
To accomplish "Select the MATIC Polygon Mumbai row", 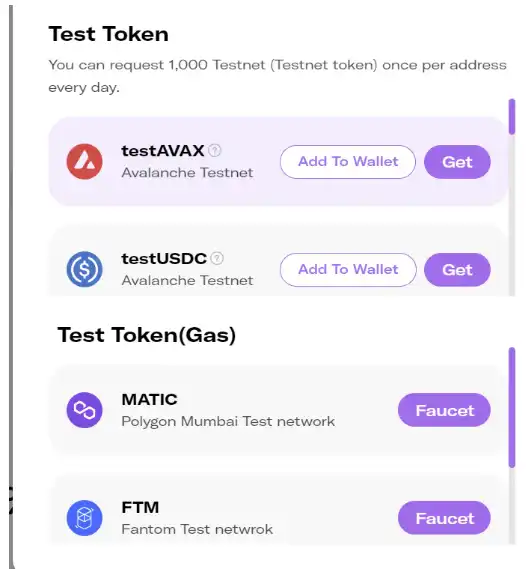I will [x=278, y=410].
